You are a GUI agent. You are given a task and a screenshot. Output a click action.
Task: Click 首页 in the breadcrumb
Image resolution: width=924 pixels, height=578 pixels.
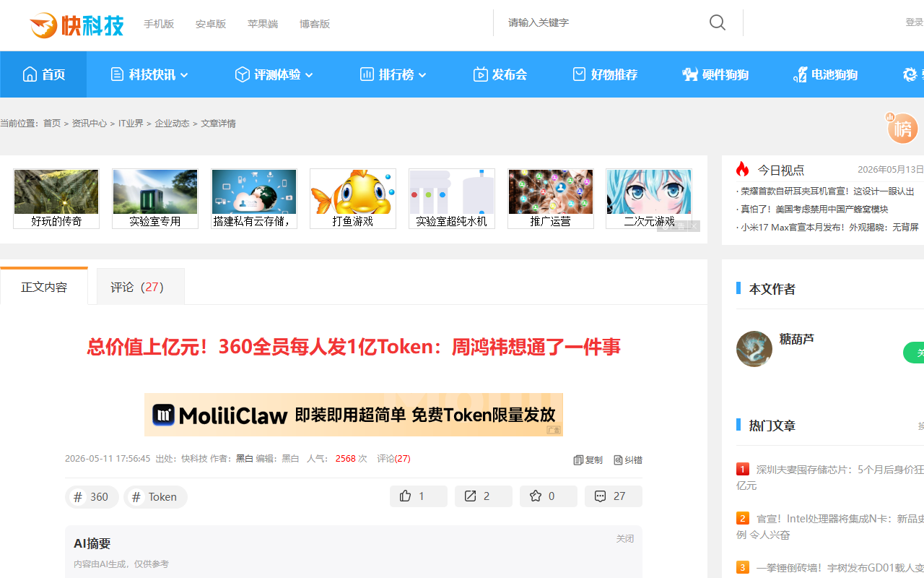[x=52, y=124]
